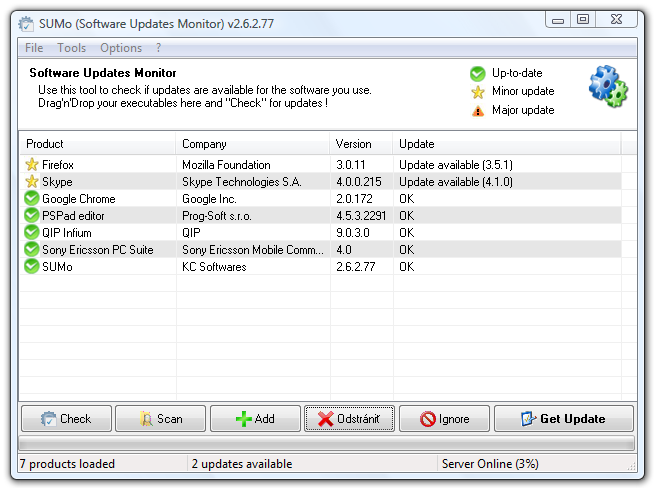Select the Sony Ericsson PC Suite name
The width and height of the screenshot is (654, 488).
98,250
